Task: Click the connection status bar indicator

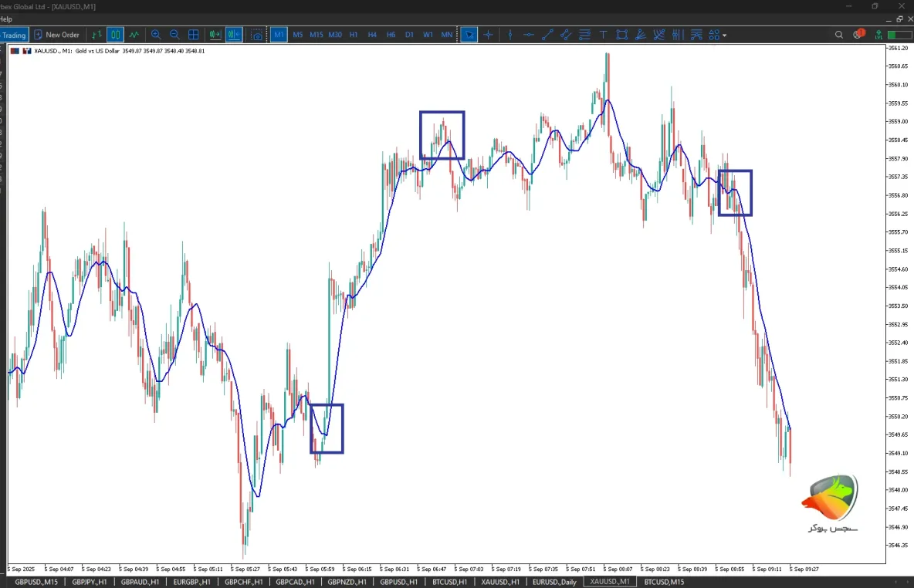Action: [x=899, y=35]
